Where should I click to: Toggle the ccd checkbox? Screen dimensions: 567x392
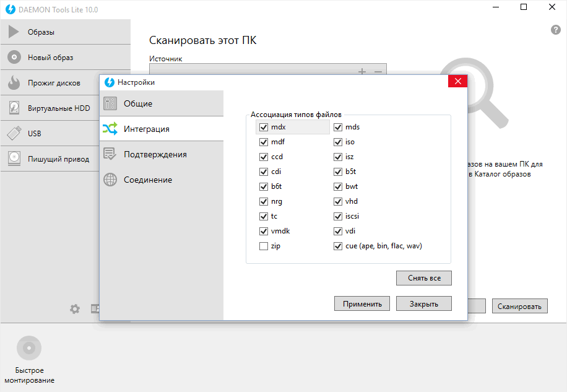point(264,157)
